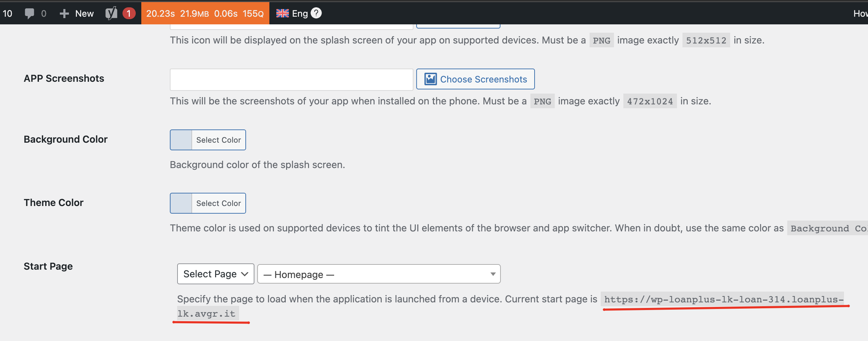The height and width of the screenshot is (341, 868).
Task: Open the New content menu
Action: click(77, 14)
